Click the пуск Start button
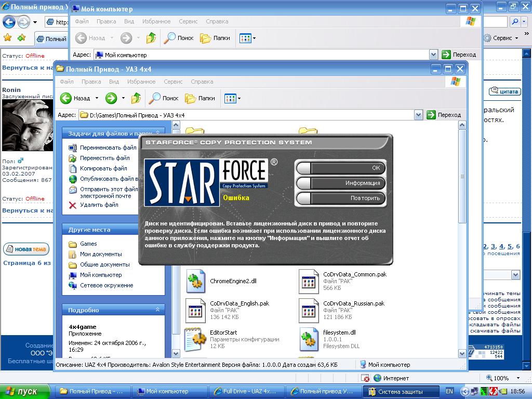 tap(25, 392)
